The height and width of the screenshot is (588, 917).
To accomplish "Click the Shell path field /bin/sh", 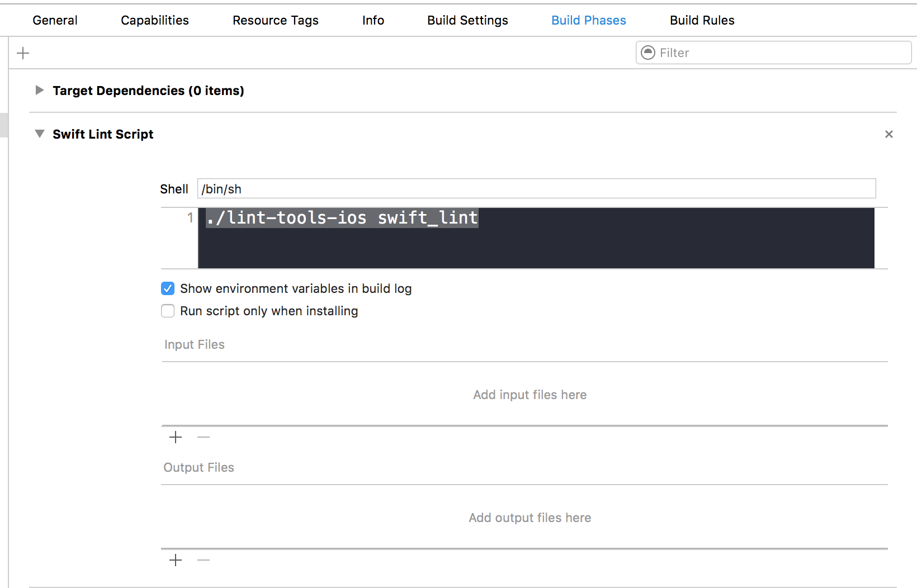I will [x=537, y=189].
